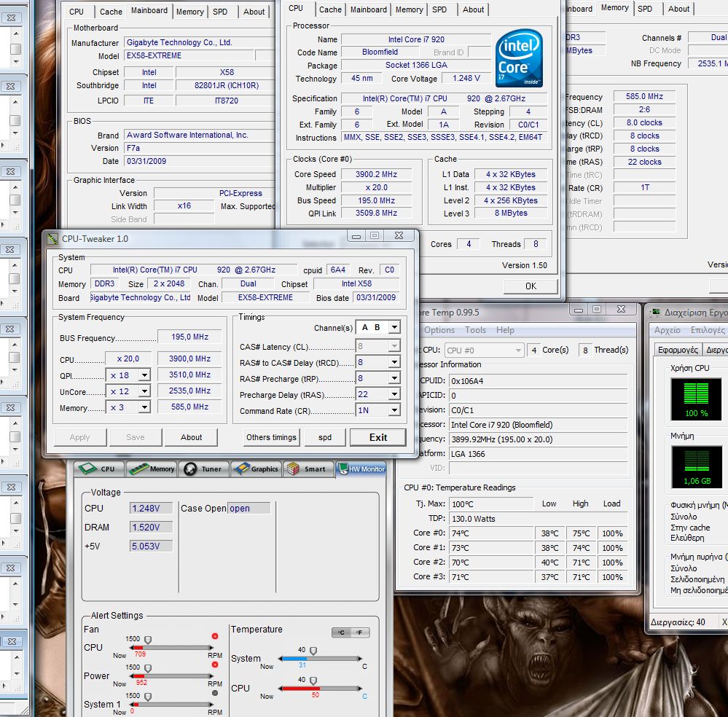This screenshot has width=728, height=717.
Task: Switch to Mainboard tab in CPU-Z CPU window
Action: tap(369, 9)
